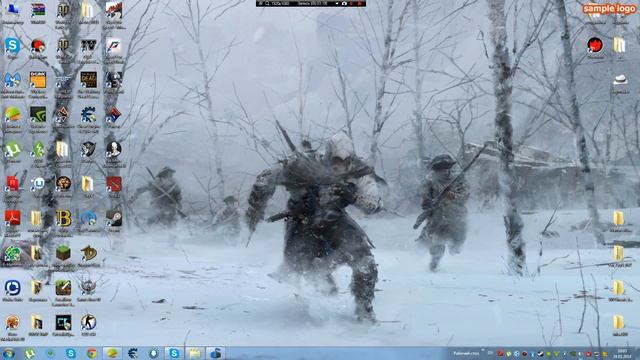Image resolution: width=640 pixels, height=360 pixels.
Task: Open the gold dragon D desktop shortcut
Action: tap(89, 253)
